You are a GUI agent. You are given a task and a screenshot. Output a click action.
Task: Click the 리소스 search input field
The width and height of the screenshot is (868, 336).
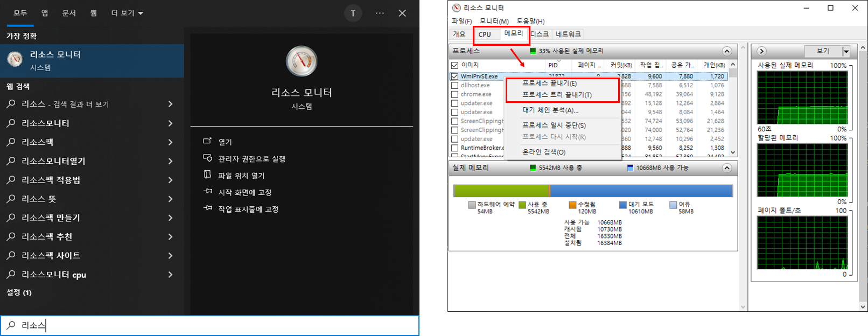tap(209, 325)
